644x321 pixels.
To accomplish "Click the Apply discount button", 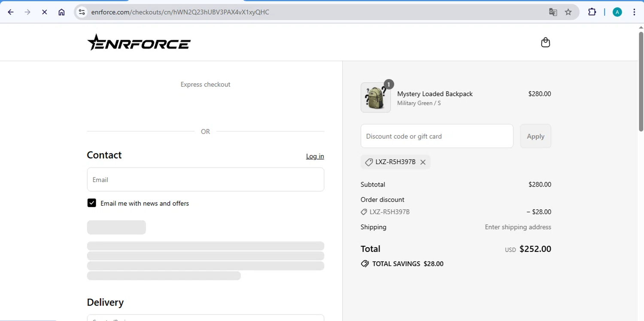I will coord(535,136).
